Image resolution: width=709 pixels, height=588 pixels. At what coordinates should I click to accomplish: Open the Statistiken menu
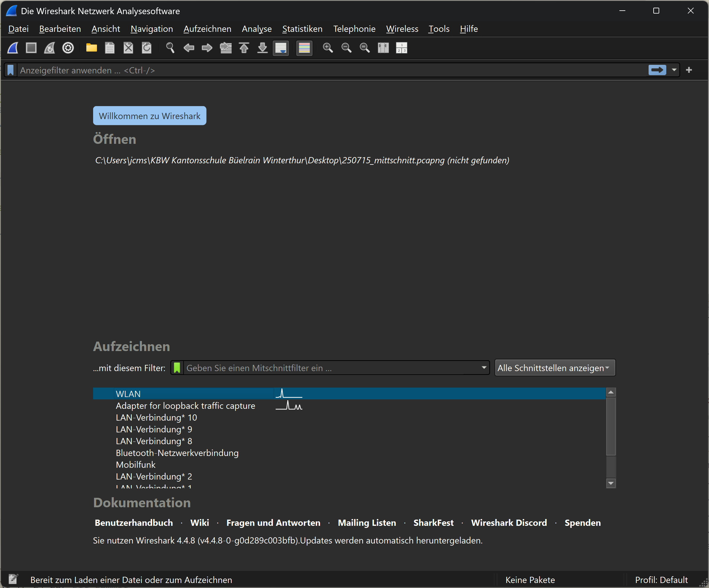tap(302, 29)
